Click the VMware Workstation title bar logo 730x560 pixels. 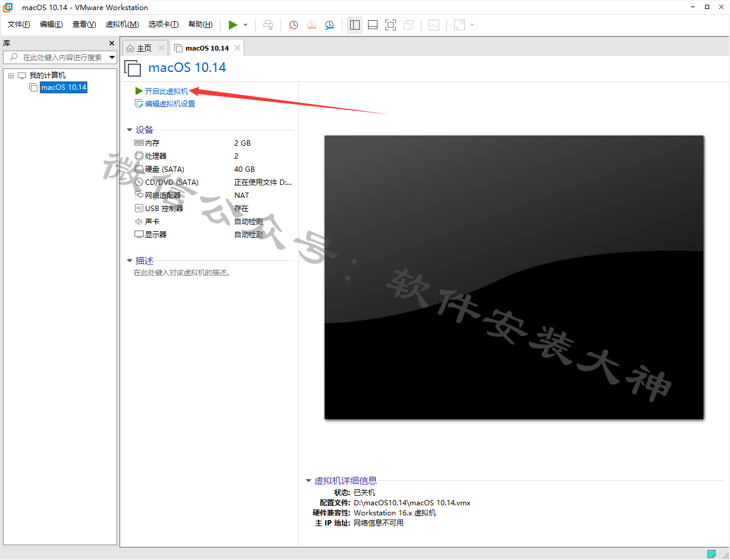[x=8, y=7]
